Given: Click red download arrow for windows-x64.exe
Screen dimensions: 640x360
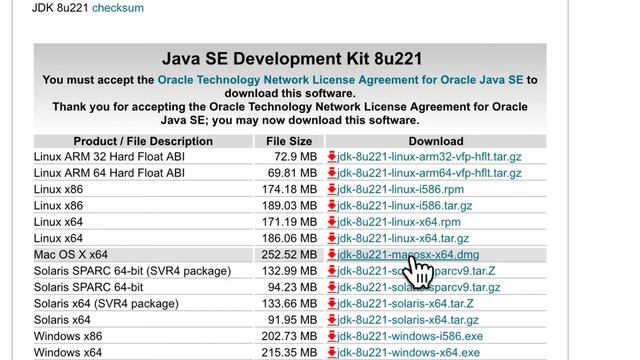Looking at the screenshot, I should 332,352.
